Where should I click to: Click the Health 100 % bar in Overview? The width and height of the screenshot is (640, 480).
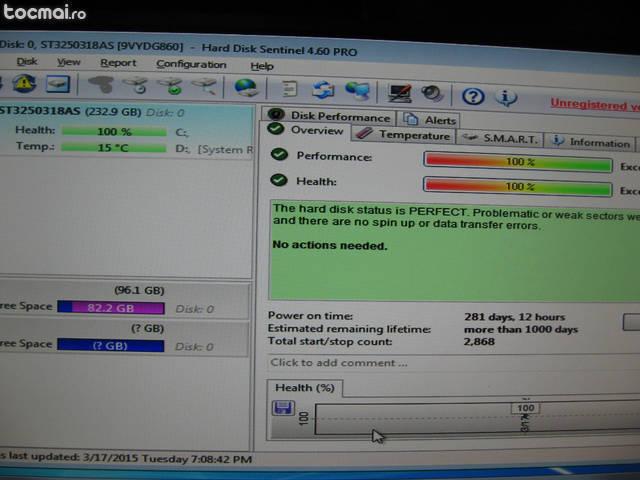coord(518,187)
